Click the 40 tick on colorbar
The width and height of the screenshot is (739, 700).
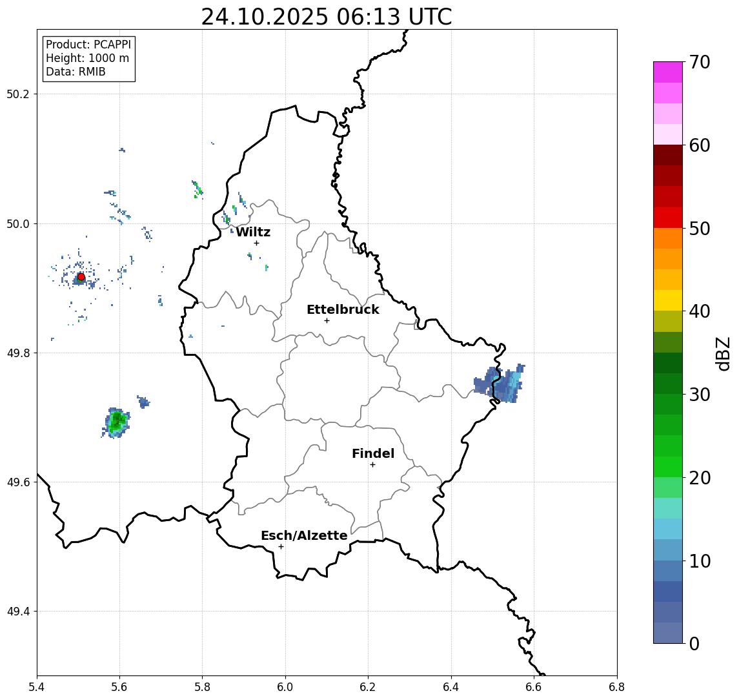pyautogui.click(x=700, y=311)
